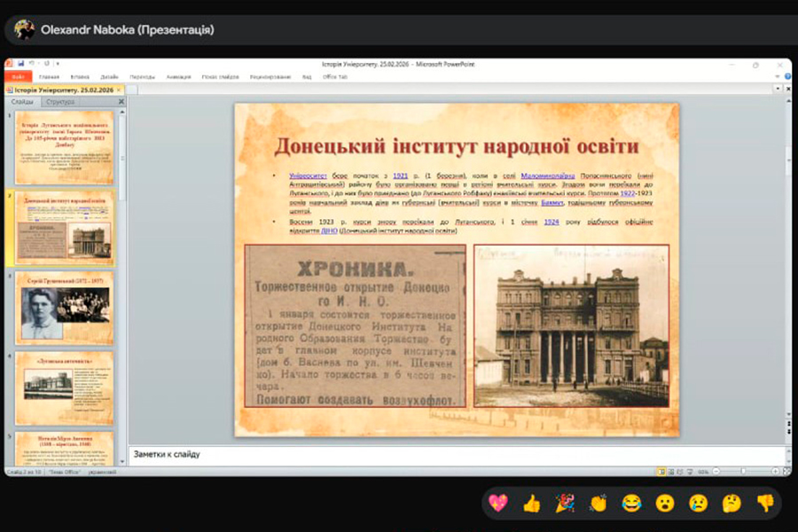Screen dimensions: 798x532
Task: Expand the Undo history dropdown arrow
Action: tap(39, 63)
